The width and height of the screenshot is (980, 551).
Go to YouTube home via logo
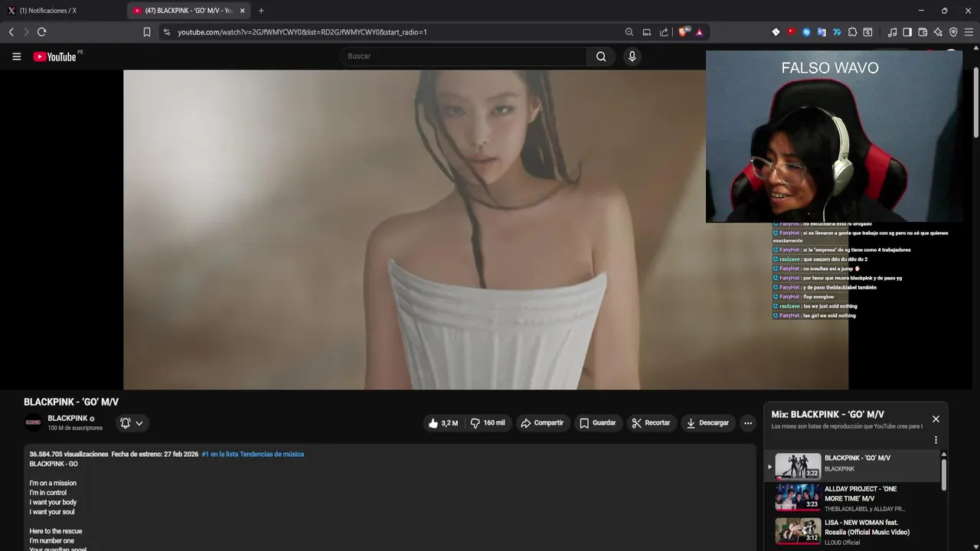click(x=55, y=57)
